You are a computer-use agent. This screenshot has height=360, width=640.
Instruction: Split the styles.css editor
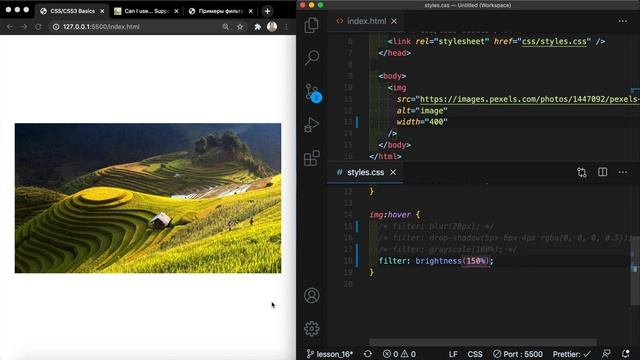[x=602, y=172]
